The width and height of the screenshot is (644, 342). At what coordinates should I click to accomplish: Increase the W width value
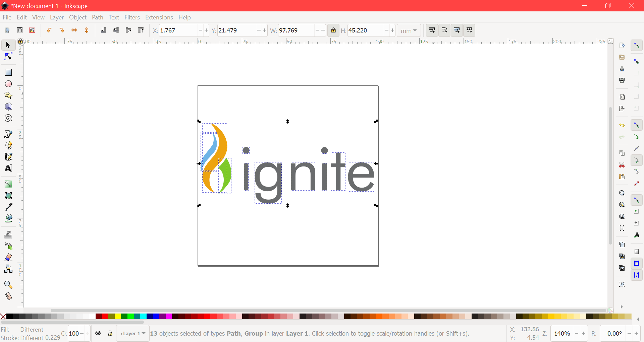(x=323, y=30)
